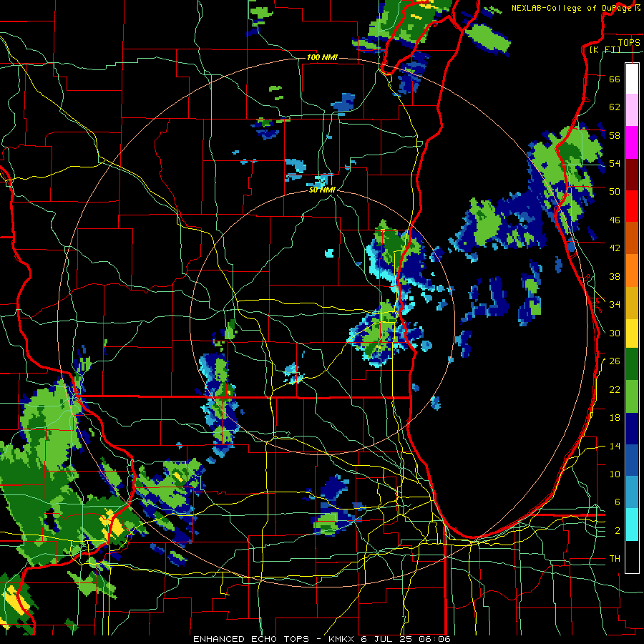
Task: Click the legend value 66
Action: (615, 79)
